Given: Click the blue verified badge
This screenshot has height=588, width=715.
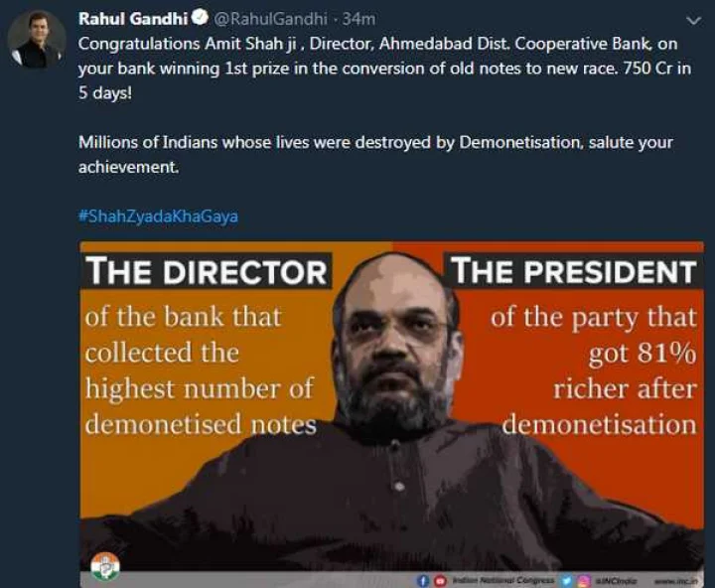Looking at the screenshot, I should (x=200, y=18).
